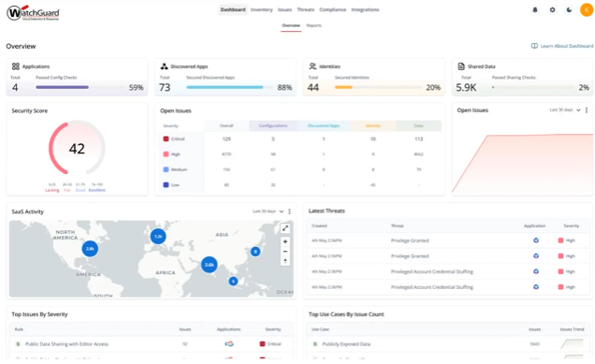Click the Critical overall count 129

pyautogui.click(x=226, y=138)
